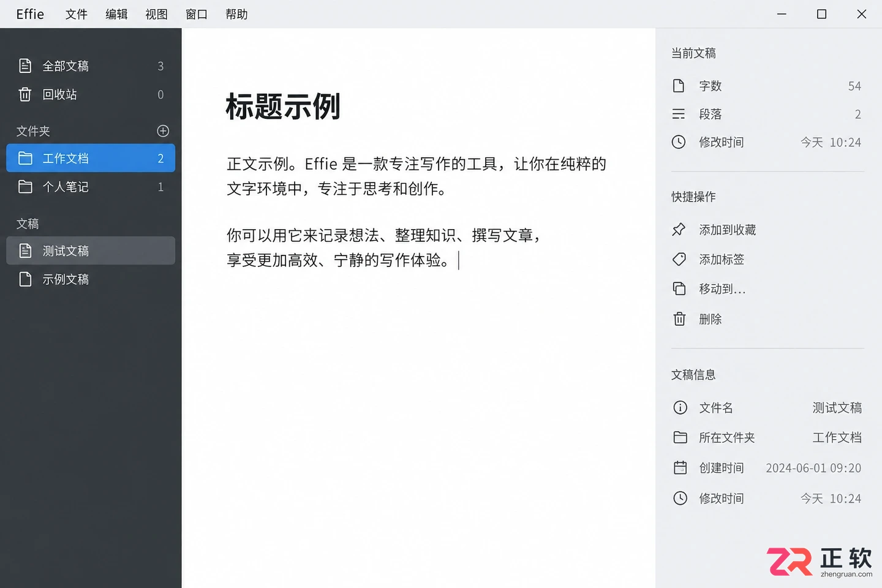The width and height of the screenshot is (882, 588).
Task: Click the 回收站 trash bin icon
Action: [25, 94]
